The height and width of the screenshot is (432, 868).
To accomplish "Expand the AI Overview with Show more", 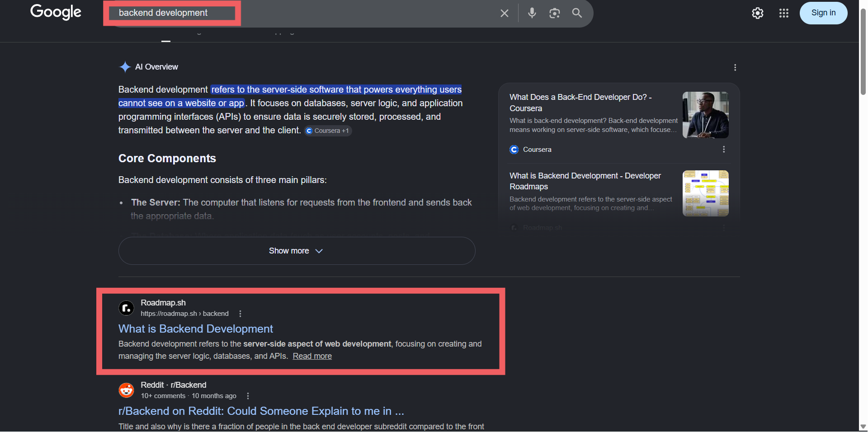I will pyautogui.click(x=297, y=251).
